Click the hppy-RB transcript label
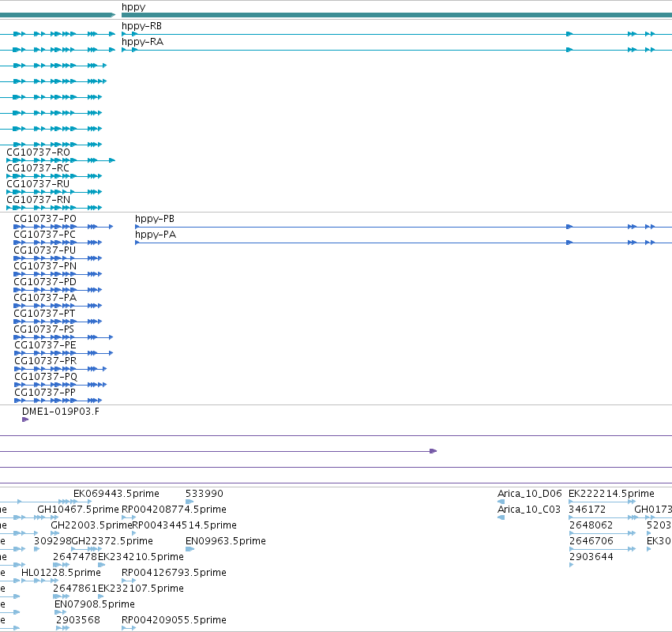 tap(141, 26)
